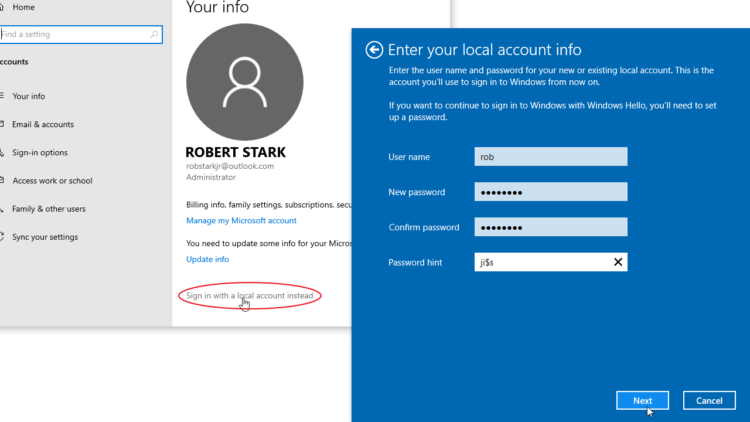This screenshot has width=750, height=422.
Task: Open Email & accounts settings
Action: [x=43, y=124]
